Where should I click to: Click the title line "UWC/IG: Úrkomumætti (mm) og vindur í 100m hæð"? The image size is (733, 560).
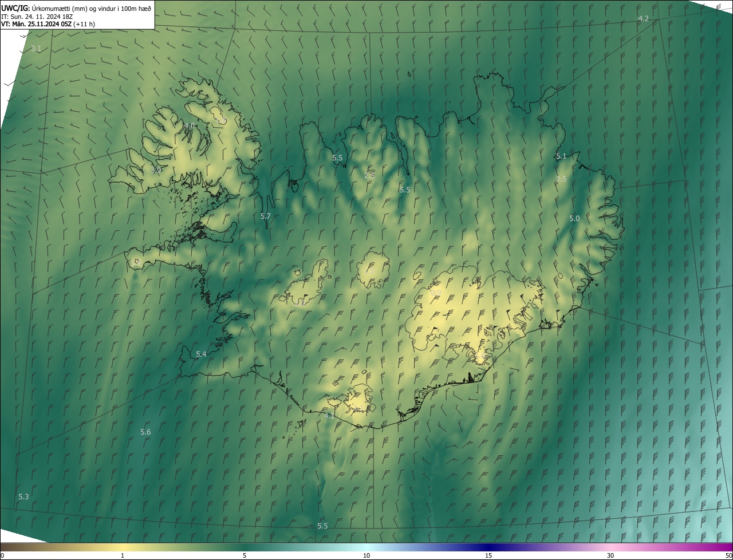coord(76,7)
